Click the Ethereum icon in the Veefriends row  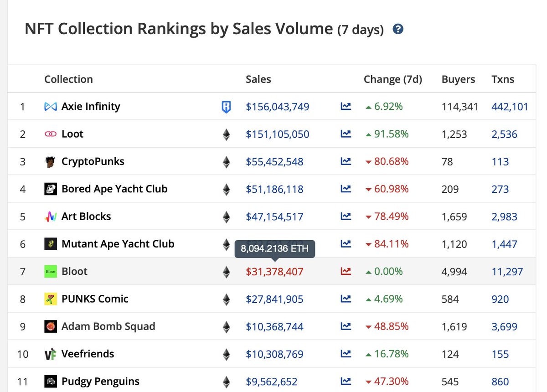tap(226, 354)
